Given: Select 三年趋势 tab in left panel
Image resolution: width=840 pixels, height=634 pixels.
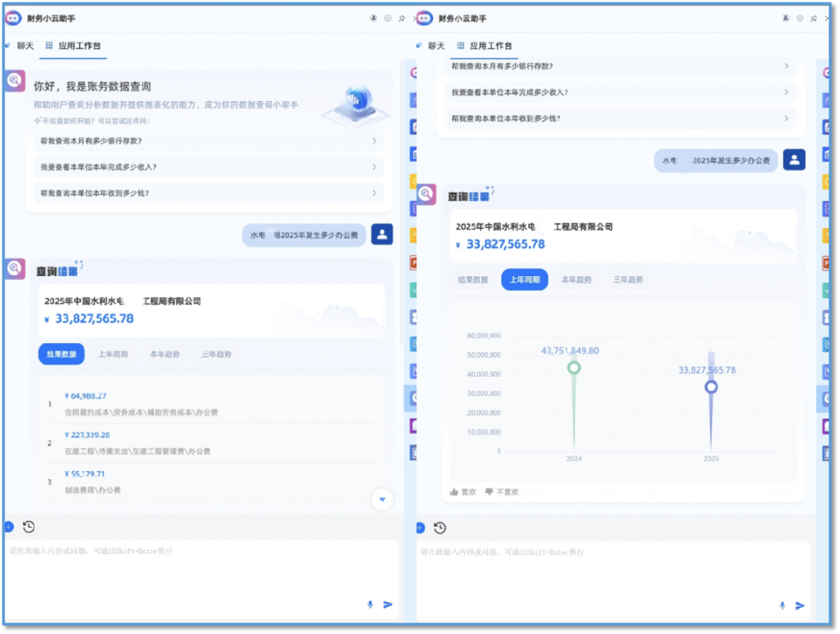Looking at the screenshot, I should click(216, 354).
